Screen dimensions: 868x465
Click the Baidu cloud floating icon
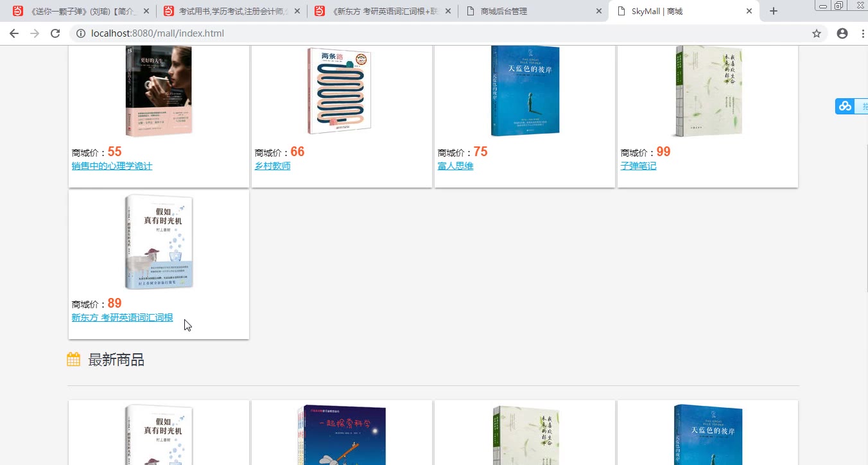pyautogui.click(x=845, y=107)
